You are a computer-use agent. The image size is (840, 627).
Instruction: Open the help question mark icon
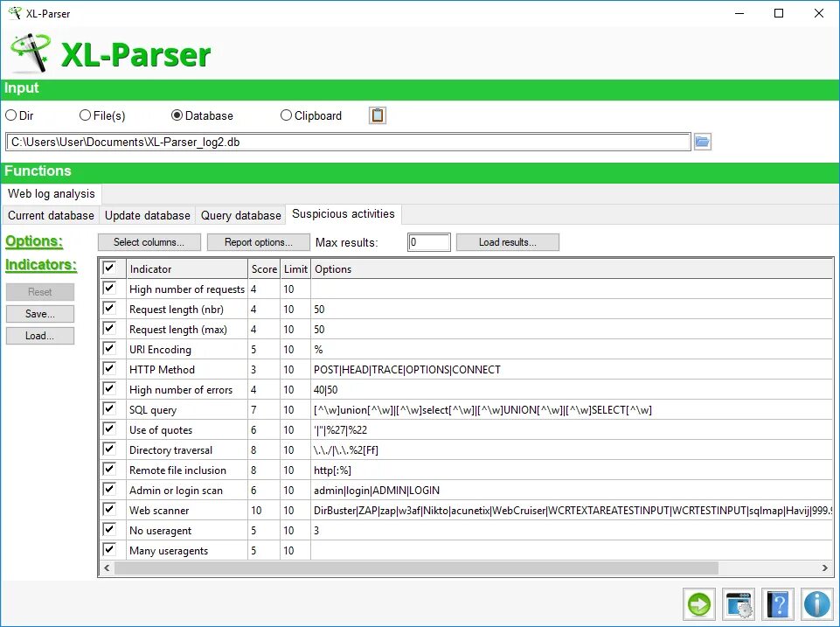(778, 604)
